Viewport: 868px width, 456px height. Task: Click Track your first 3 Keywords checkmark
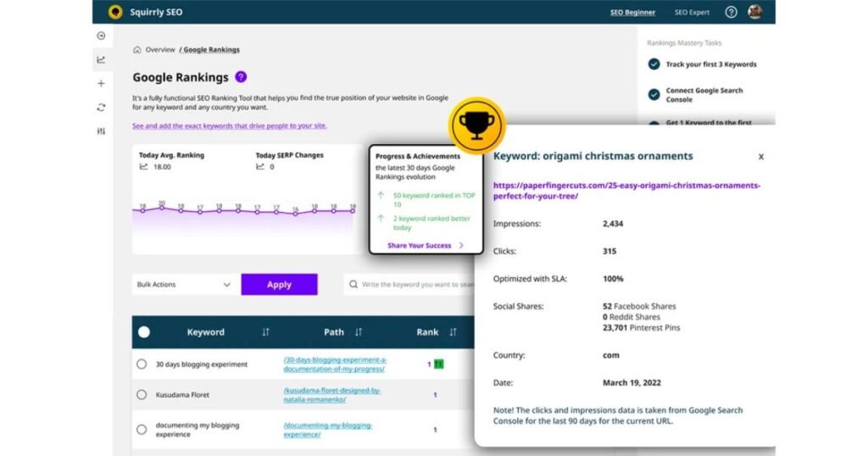(654, 64)
